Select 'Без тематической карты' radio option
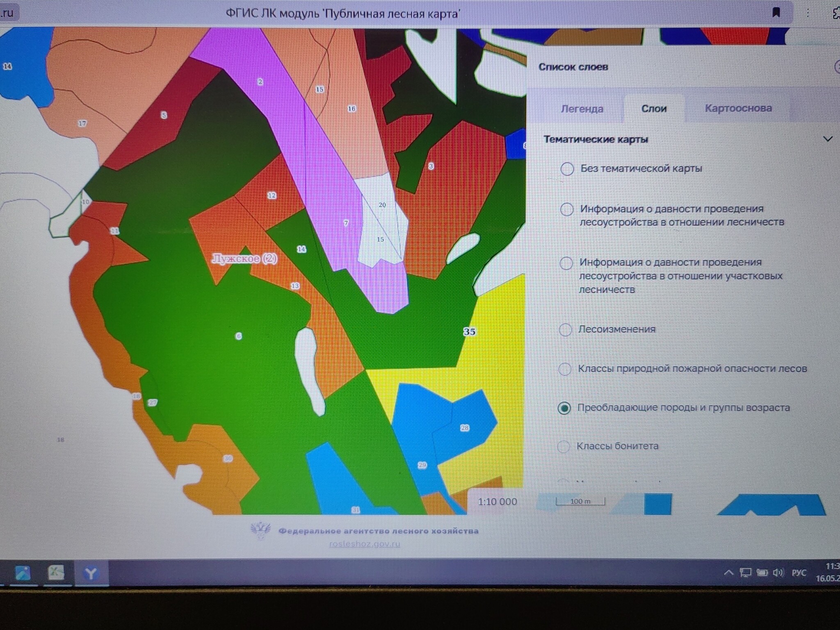The height and width of the screenshot is (630, 840). click(567, 169)
